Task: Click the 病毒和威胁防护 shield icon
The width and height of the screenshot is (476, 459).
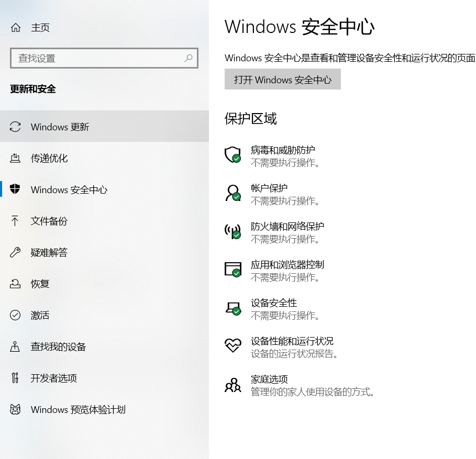Action: click(233, 155)
